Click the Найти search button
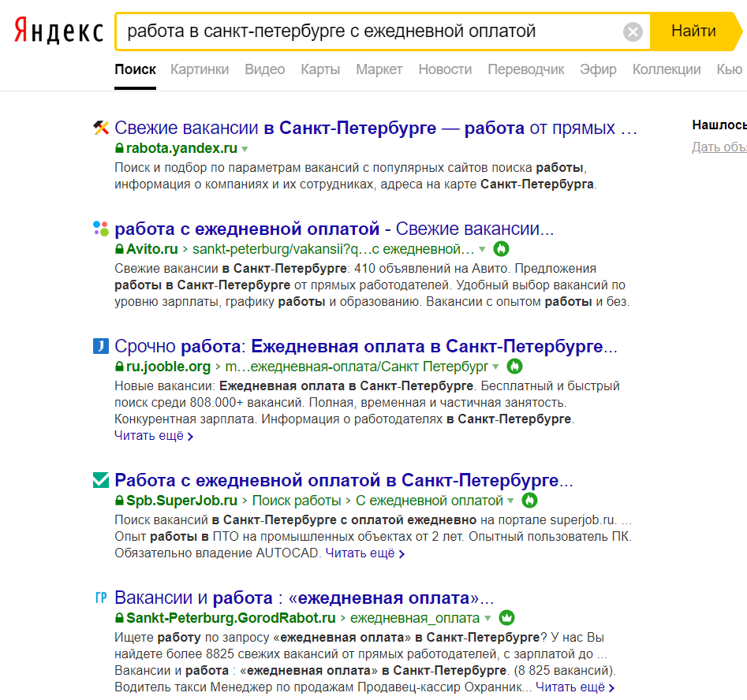This screenshot has width=747, height=700. [x=693, y=32]
